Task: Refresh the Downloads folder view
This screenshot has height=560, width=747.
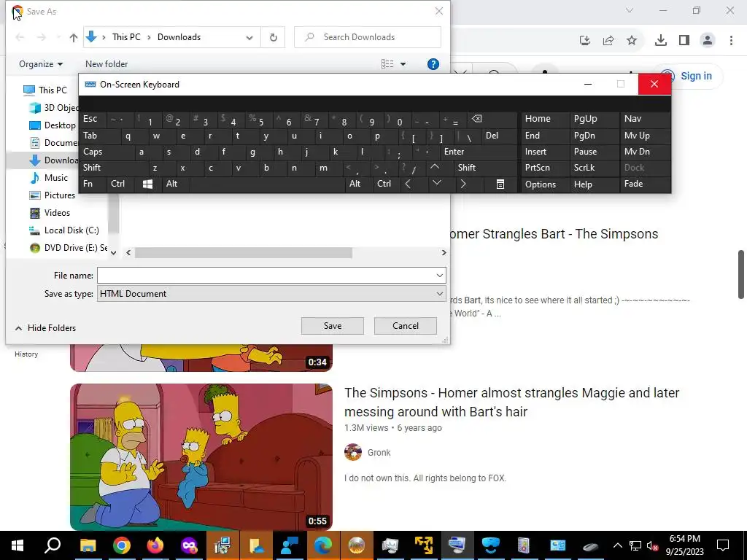Action: click(x=273, y=37)
